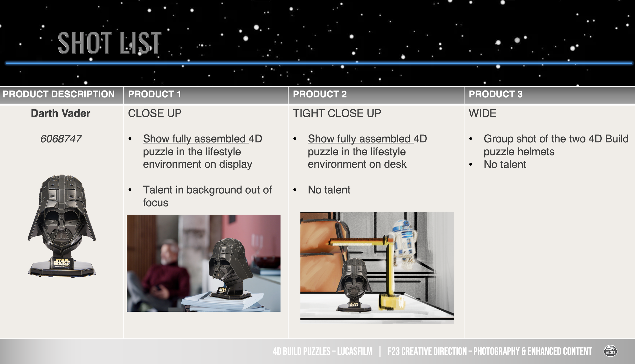Click '4D BUILD PUZZLES – LUCASFILM' footer text
This screenshot has width=635, height=364.
coord(322,352)
